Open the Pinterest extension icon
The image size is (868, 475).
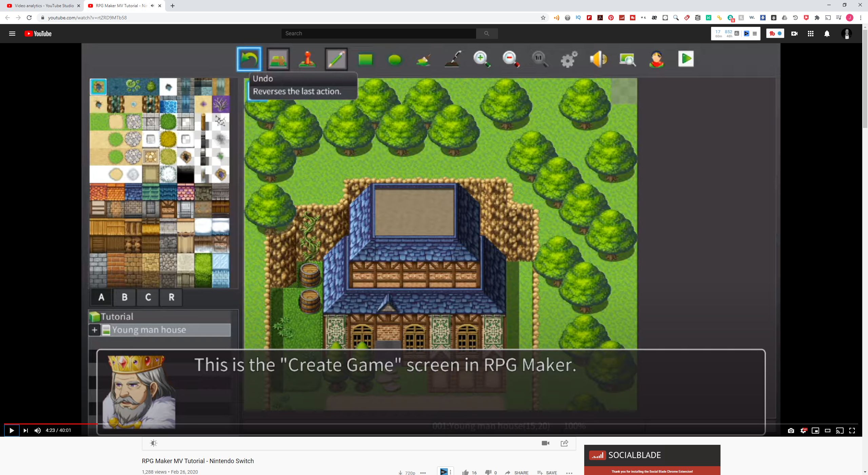[x=611, y=18]
